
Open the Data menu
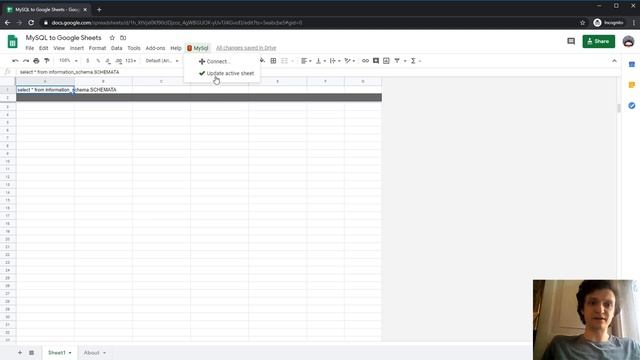pos(117,48)
